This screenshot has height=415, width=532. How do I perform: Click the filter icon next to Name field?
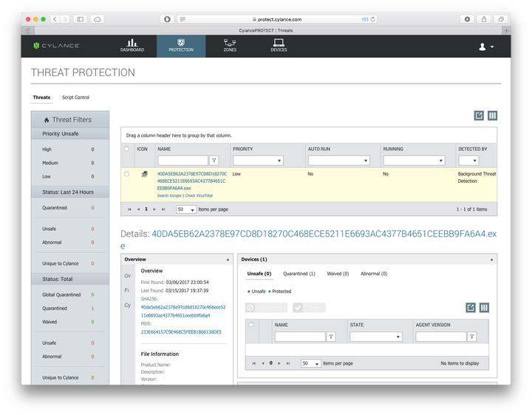coord(214,161)
